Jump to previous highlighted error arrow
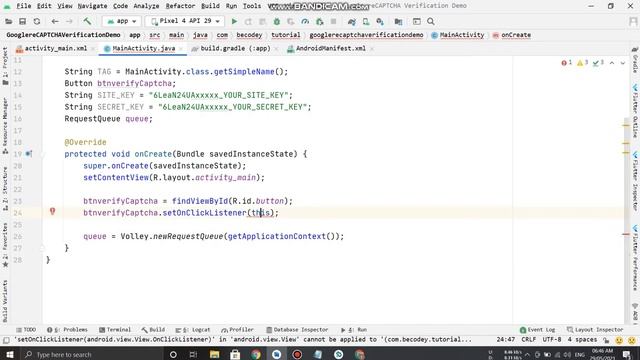The height and width of the screenshot is (360, 640). [612, 63]
